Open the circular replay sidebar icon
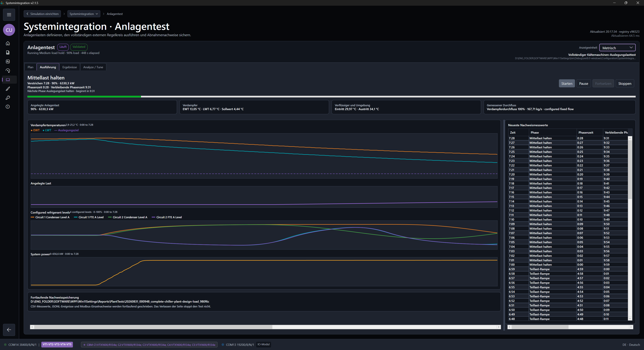This screenshot has width=644, height=350. [x=8, y=71]
